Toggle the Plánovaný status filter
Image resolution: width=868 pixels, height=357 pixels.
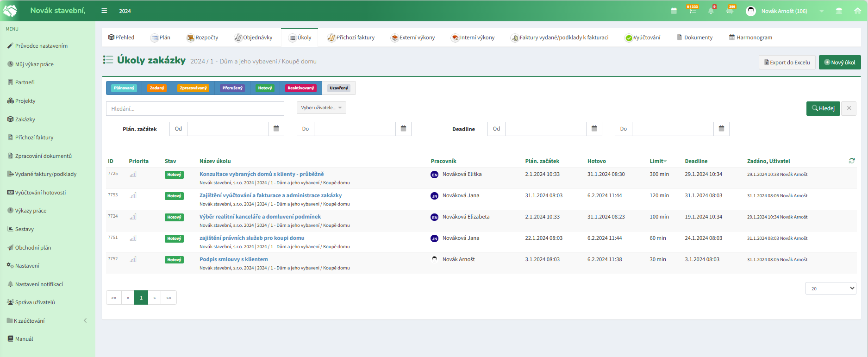pyautogui.click(x=124, y=88)
